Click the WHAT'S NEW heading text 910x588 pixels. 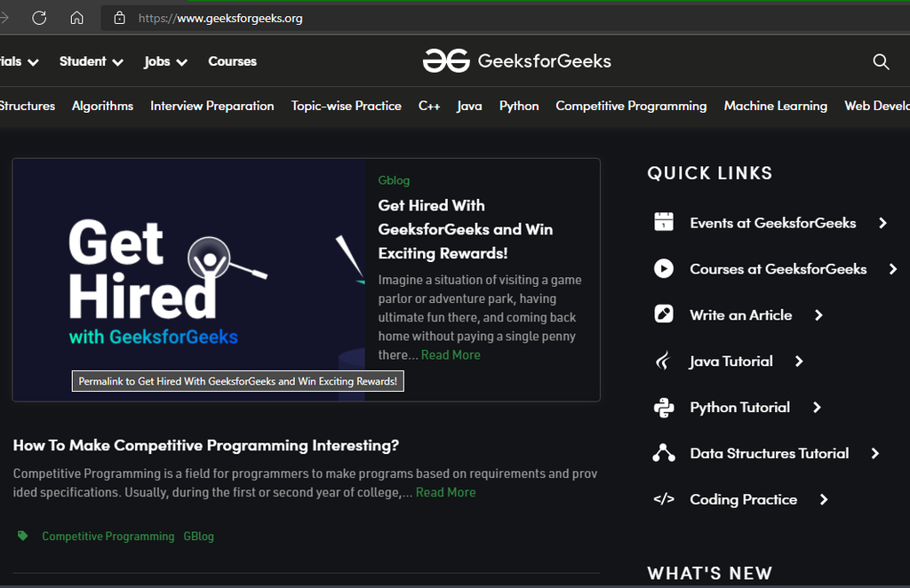709,573
